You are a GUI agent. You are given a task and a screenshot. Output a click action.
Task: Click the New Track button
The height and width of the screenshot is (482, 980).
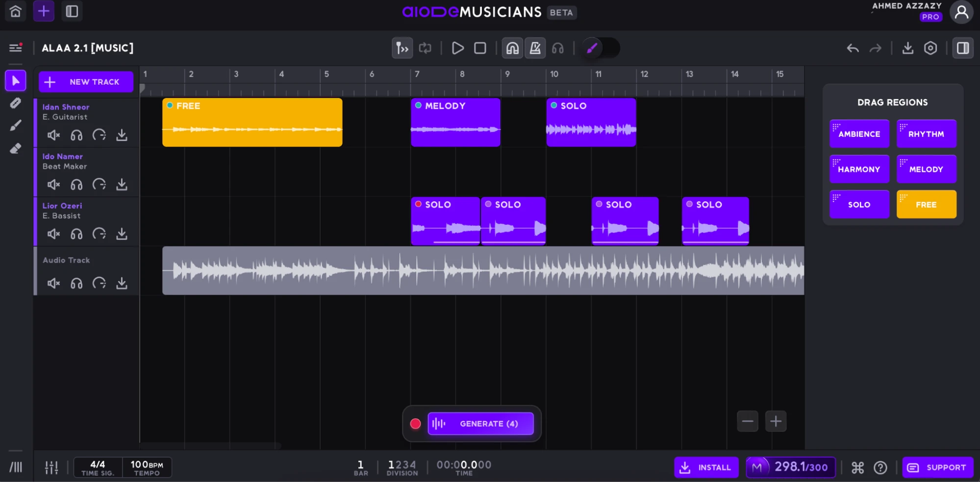click(86, 82)
